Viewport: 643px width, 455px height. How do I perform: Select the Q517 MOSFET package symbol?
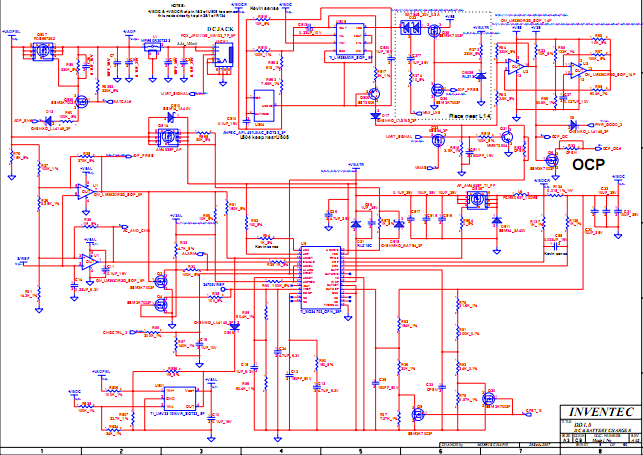[42, 50]
